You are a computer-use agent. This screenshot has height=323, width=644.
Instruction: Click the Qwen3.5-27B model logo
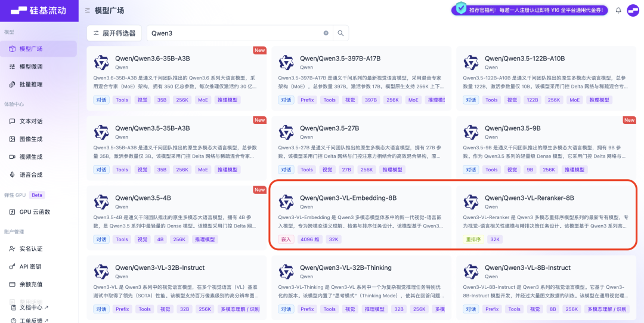pos(286,132)
